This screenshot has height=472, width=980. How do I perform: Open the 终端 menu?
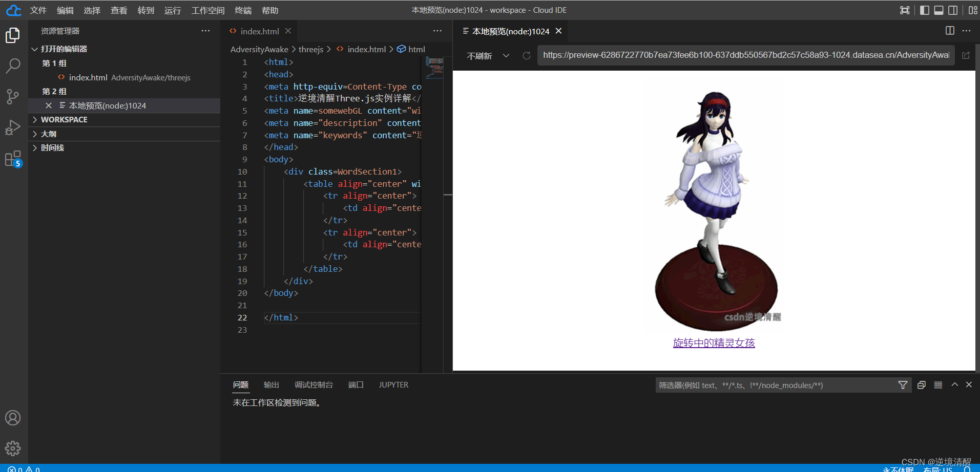point(243,10)
